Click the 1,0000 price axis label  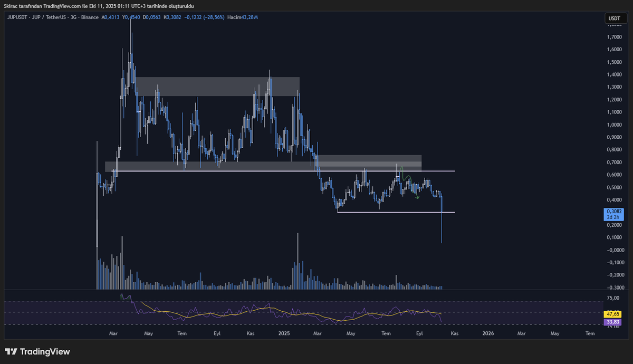613,125
